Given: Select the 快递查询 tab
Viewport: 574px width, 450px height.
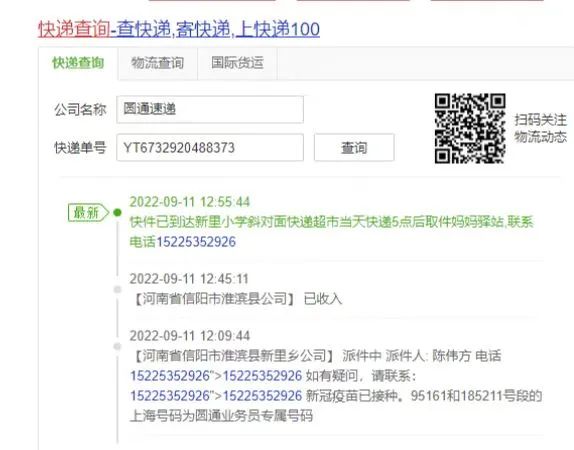Looking at the screenshot, I should tap(78, 63).
